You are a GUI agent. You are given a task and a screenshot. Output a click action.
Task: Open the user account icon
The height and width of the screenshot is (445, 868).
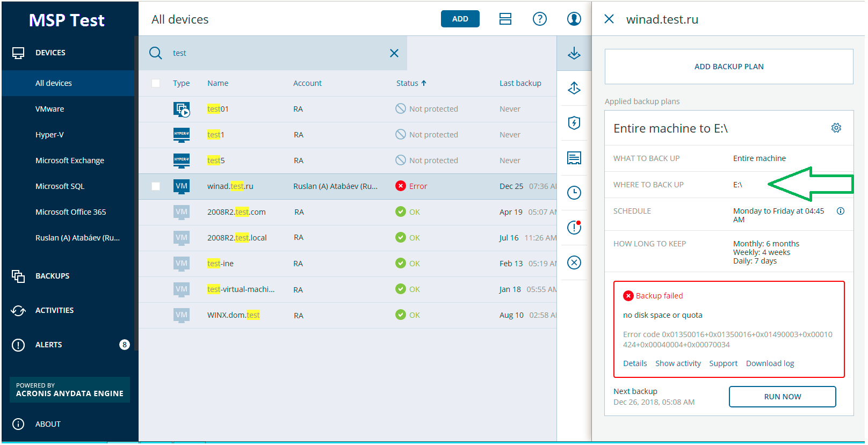click(574, 19)
